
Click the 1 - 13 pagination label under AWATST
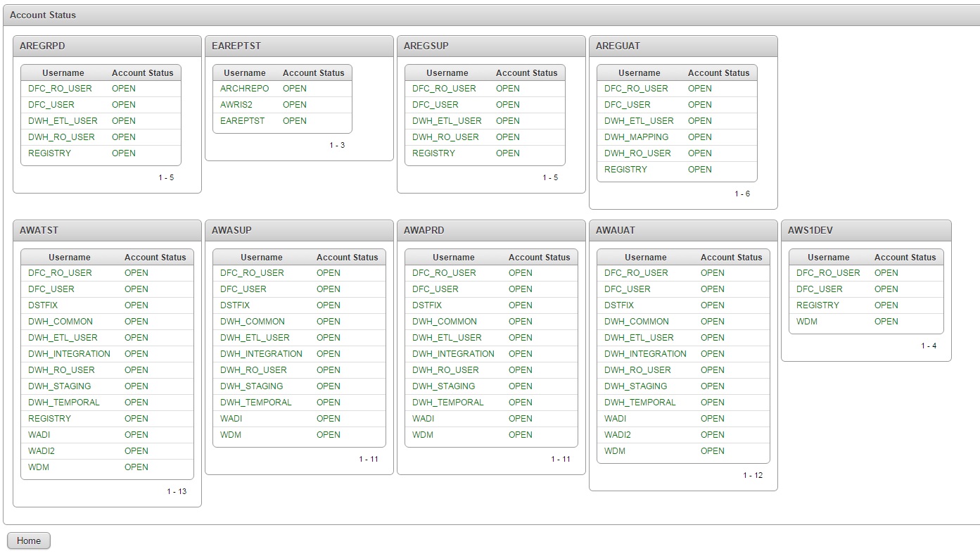(x=179, y=491)
